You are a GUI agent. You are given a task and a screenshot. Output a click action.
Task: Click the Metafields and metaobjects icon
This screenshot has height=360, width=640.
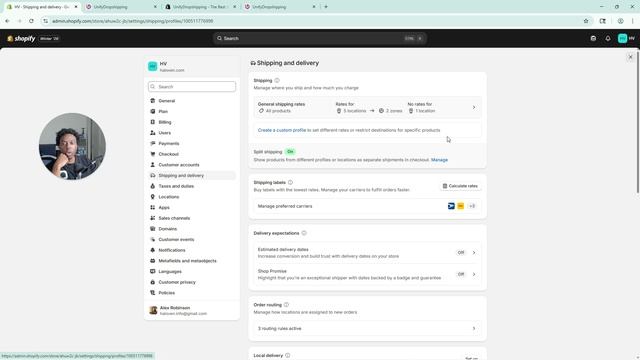coord(153,260)
